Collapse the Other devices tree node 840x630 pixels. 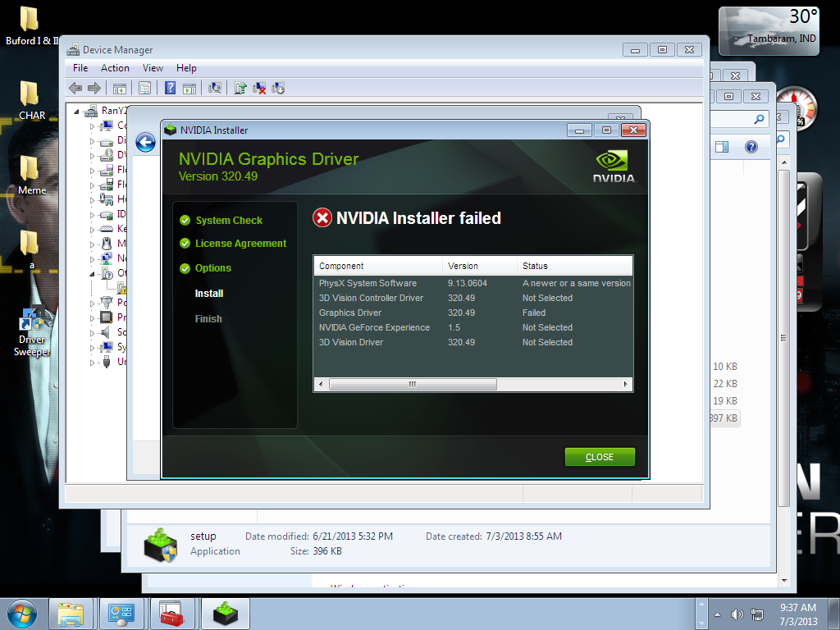[93, 273]
